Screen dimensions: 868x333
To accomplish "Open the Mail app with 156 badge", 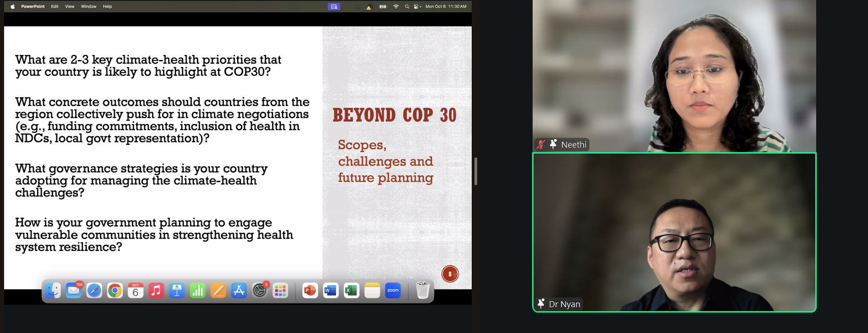I will [x=74, y=291].
